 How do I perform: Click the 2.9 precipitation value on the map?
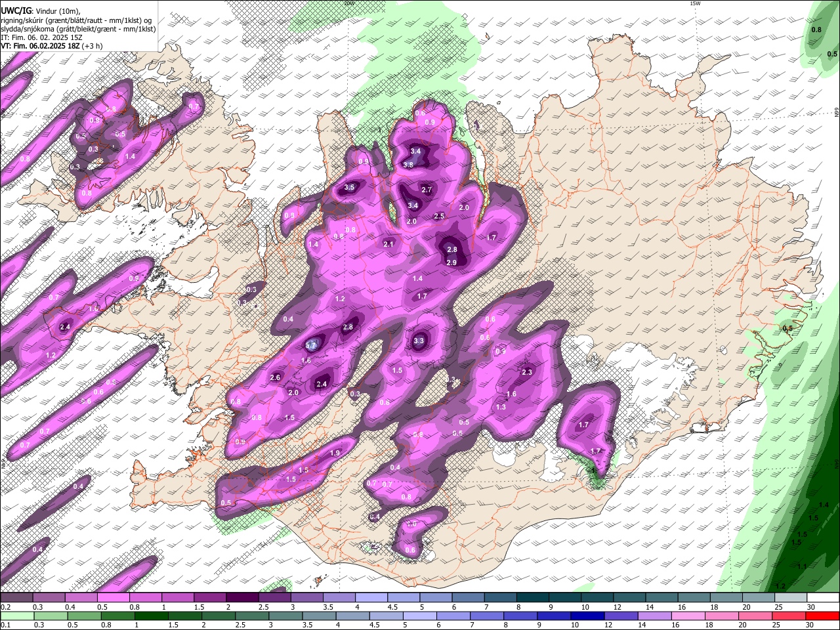point(451,262)
